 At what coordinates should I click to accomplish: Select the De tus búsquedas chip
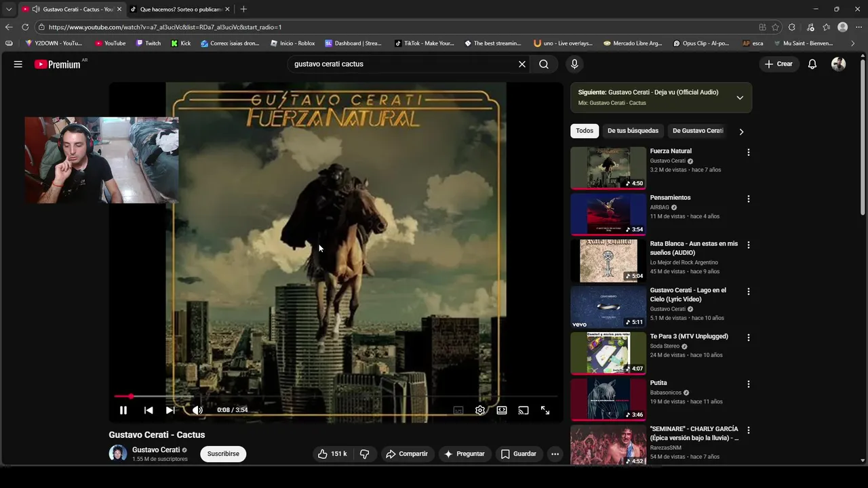(x=633, y=131)
